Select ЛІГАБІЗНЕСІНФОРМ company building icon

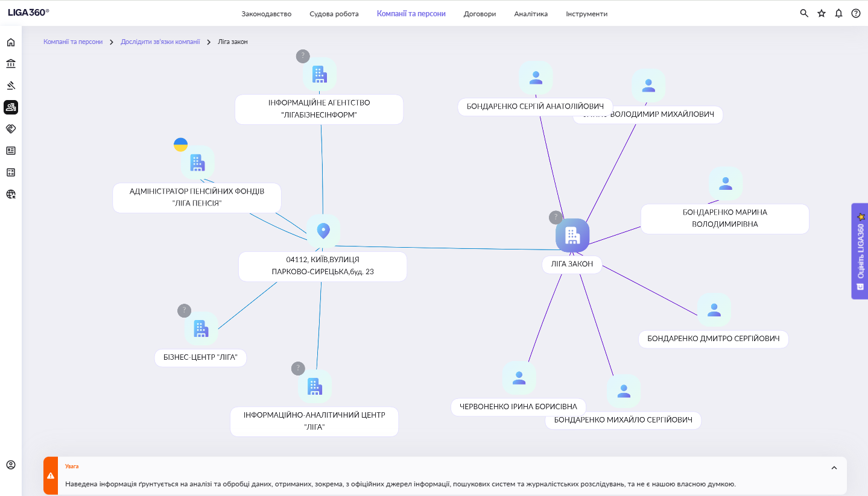[x=319, y=74]
